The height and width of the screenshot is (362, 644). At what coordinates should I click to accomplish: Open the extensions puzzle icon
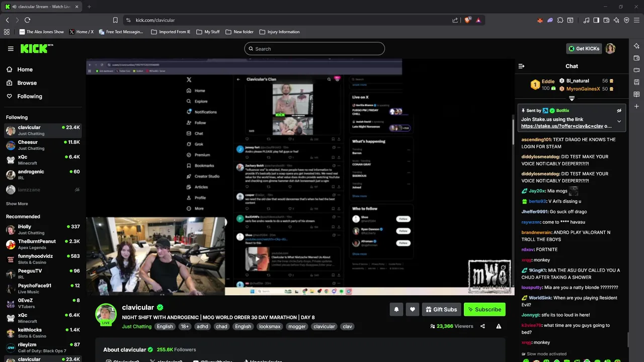click(560, 20)
